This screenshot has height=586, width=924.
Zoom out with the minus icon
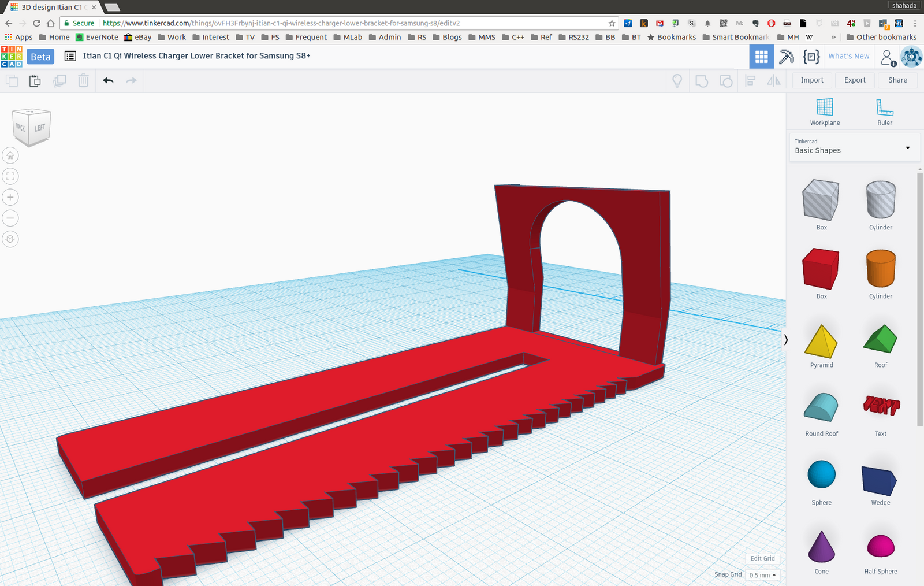10,218
